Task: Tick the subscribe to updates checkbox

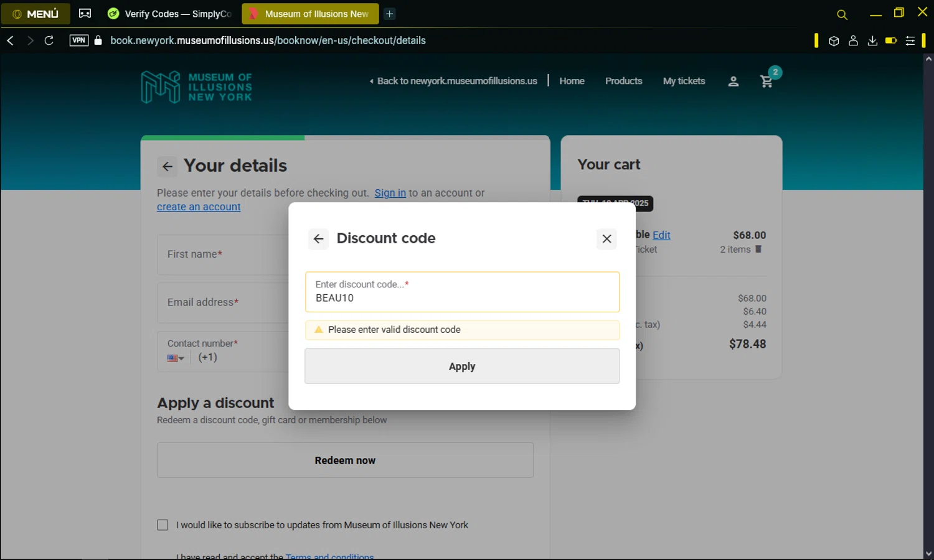Action: pyautogui.click(x=163, y=525)
